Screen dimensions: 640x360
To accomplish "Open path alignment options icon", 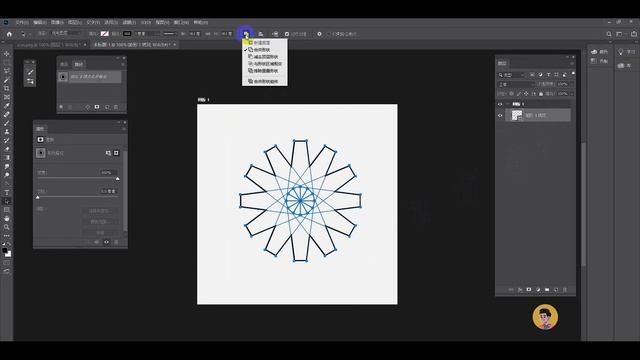I will click(x=260, y=34).
